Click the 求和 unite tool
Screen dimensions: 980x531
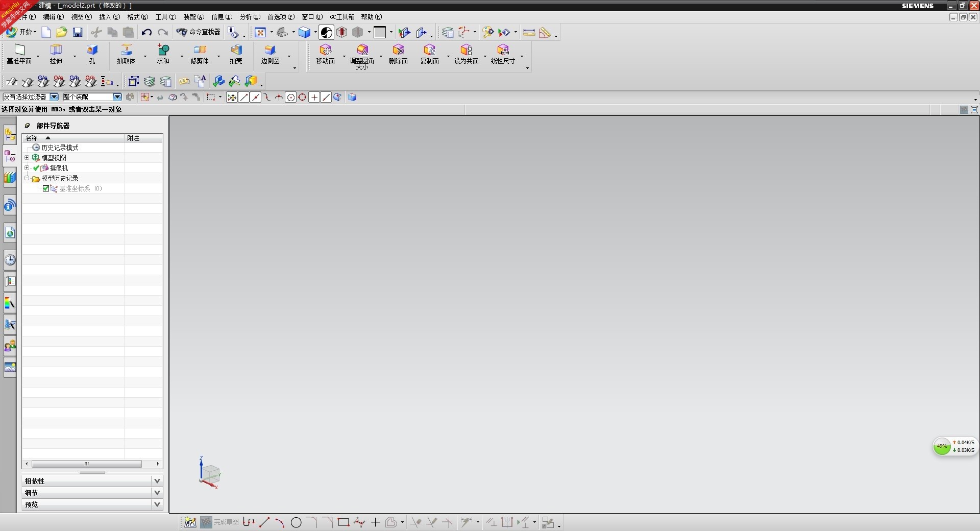coord(163,54)
